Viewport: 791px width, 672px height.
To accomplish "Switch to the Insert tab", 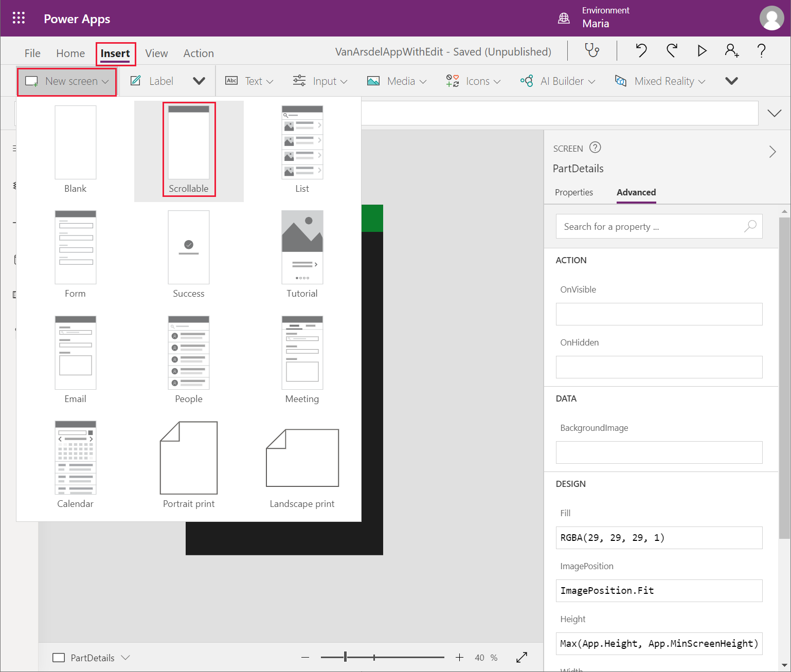I will pos(115,53).
